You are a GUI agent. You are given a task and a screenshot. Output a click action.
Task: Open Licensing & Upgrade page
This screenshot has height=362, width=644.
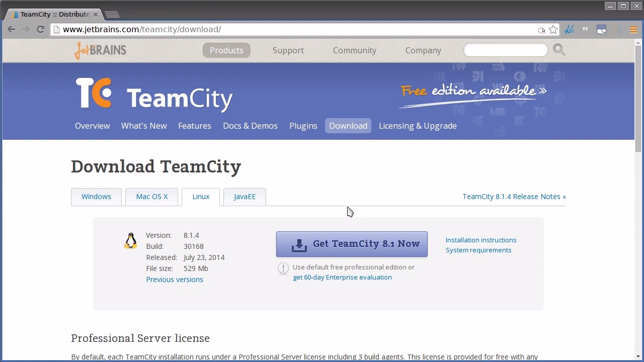click(418, 126)
